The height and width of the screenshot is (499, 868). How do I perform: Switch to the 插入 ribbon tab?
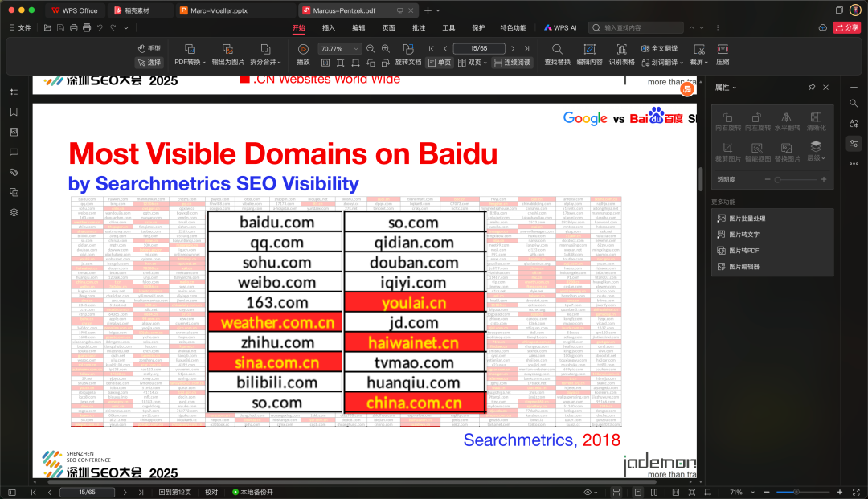329,27
